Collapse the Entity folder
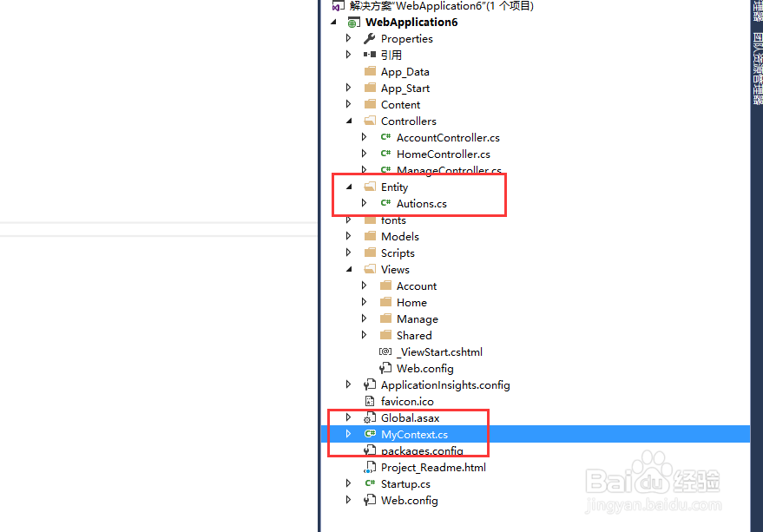 pos(350,187)
